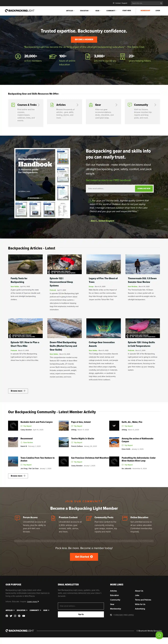Screen dimensions: 168x644
Task: Click the Become a Member button
Action: tap(84, 39)
